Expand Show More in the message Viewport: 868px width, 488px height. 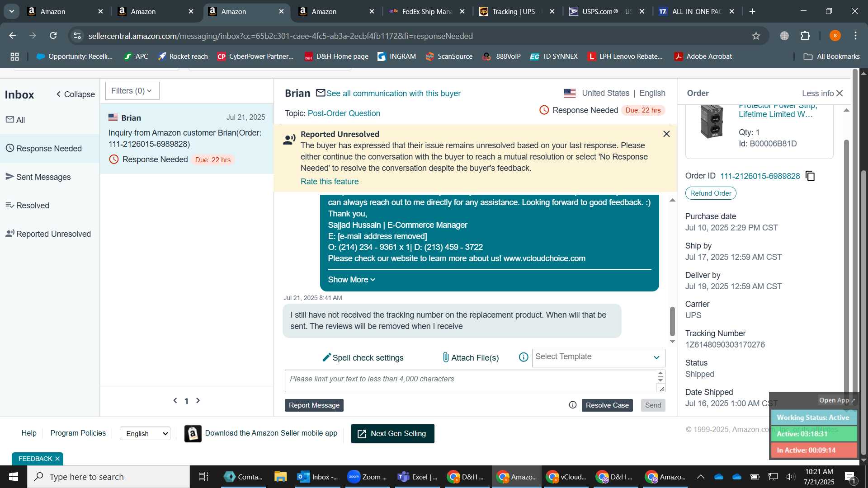[352, 280]
